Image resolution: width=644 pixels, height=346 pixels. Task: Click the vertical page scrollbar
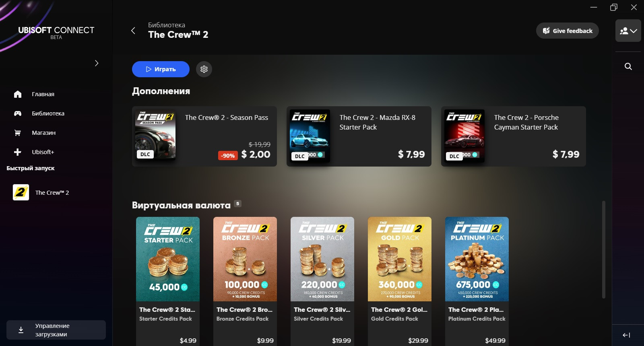point(603,249)
